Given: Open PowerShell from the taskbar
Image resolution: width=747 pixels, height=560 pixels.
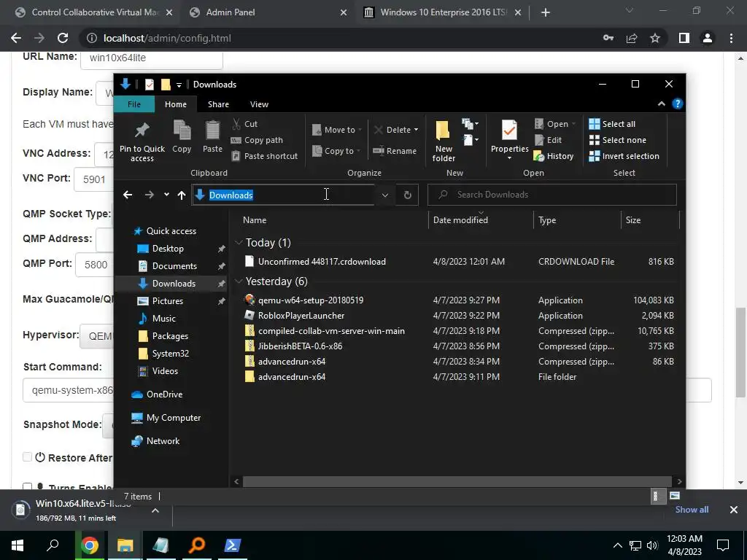Looking at the screenshot, I should tap(232, 545).
